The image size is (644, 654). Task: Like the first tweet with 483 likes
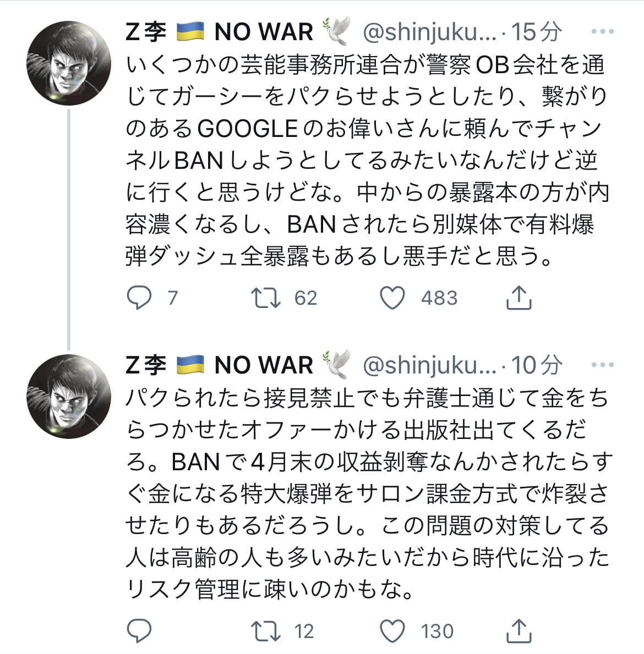pyautogui.click(x=393, y=298)
